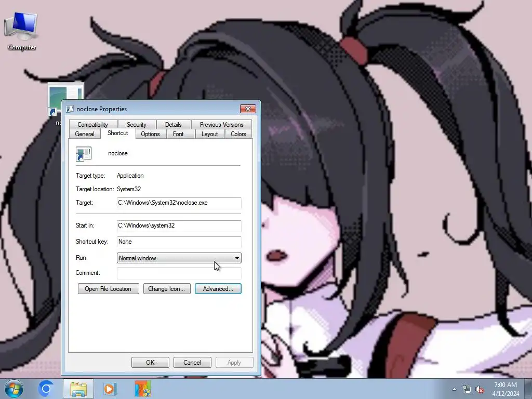Select the Shortcut tab
This screenshot has width=532, height=399.
pyautogui.click(x=118, y=133)
